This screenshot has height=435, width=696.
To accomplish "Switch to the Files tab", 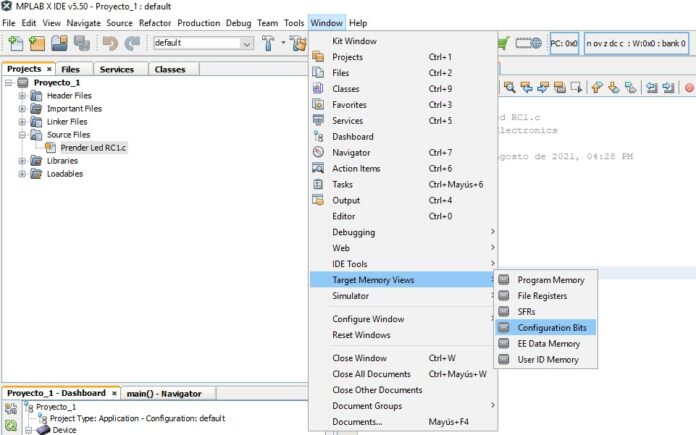I will click(70, 69).
